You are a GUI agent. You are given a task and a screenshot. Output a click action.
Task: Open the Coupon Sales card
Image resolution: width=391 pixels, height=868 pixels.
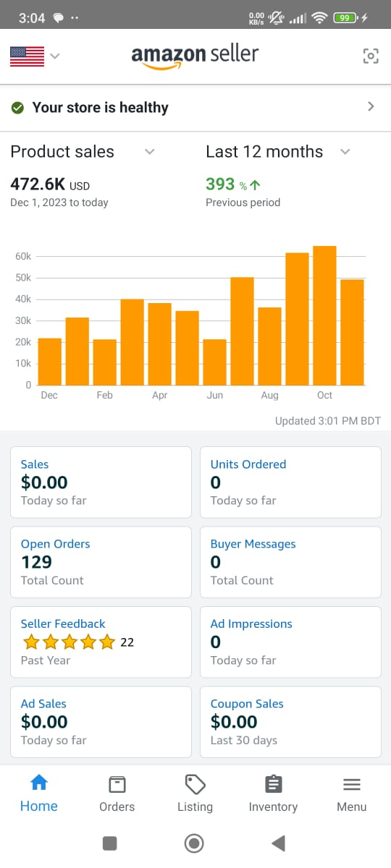pos(290,722)
